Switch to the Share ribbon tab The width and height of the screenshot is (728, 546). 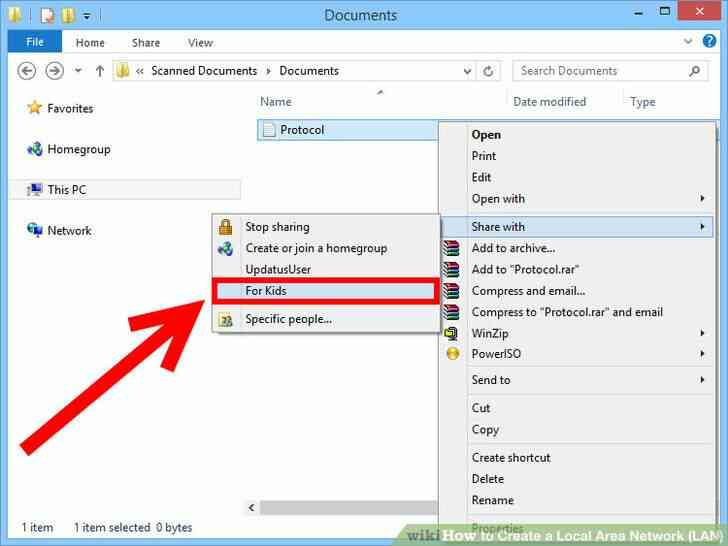(146, 43)
